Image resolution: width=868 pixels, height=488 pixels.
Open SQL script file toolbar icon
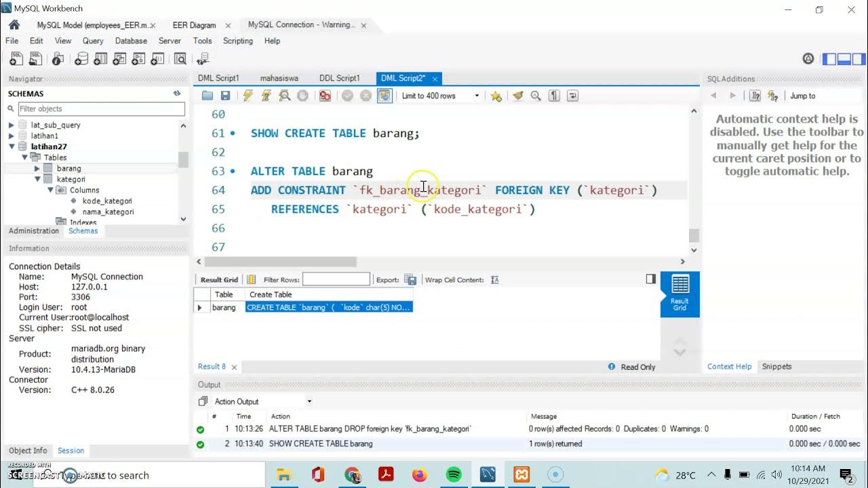35,59
